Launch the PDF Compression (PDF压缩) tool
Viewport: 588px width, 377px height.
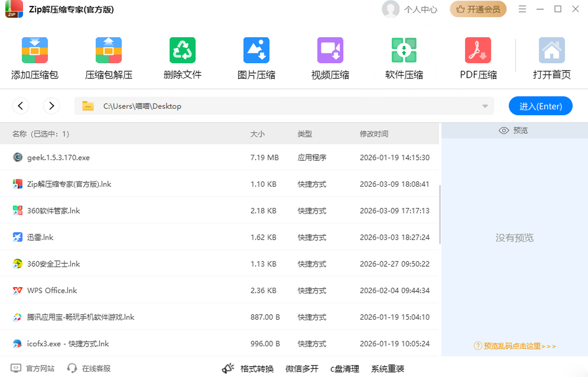coord(478,50)
